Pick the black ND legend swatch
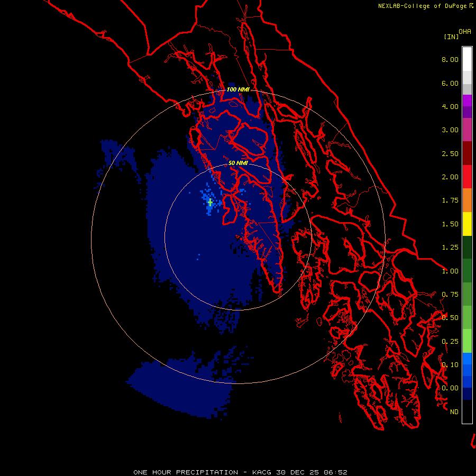 pyautogui.click(x=467, y=411)
